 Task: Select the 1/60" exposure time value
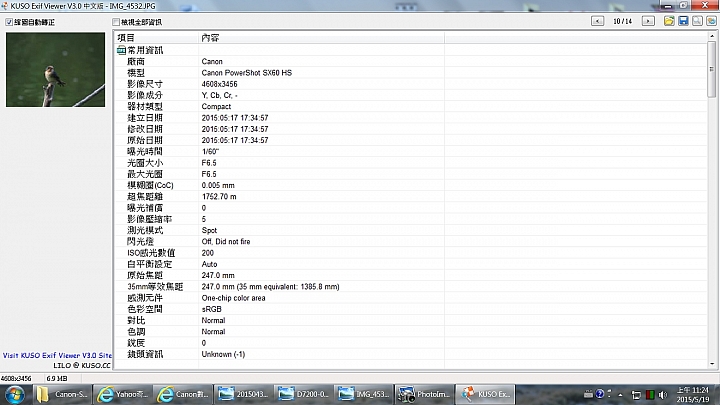click(210, 152)
